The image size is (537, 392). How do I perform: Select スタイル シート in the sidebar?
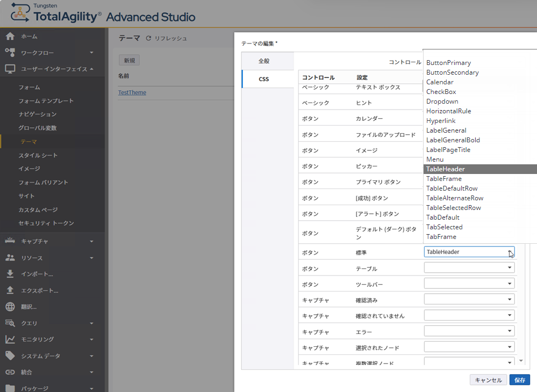pyautogui.click(x=38, y=155)
